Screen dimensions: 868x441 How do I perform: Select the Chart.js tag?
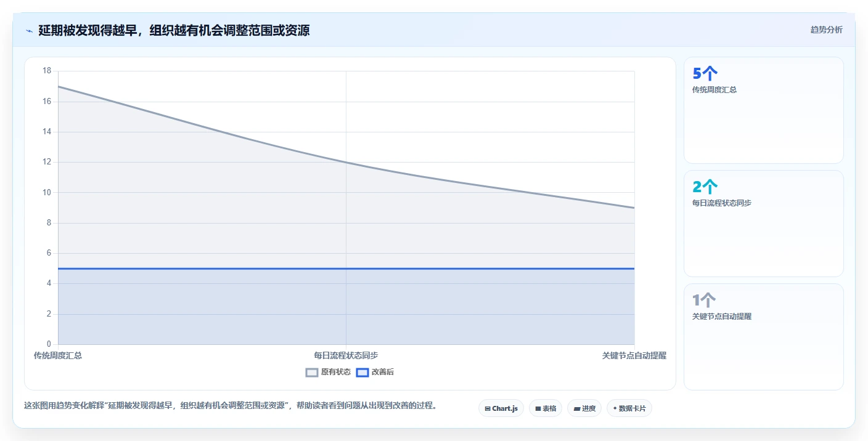(501, 408)
